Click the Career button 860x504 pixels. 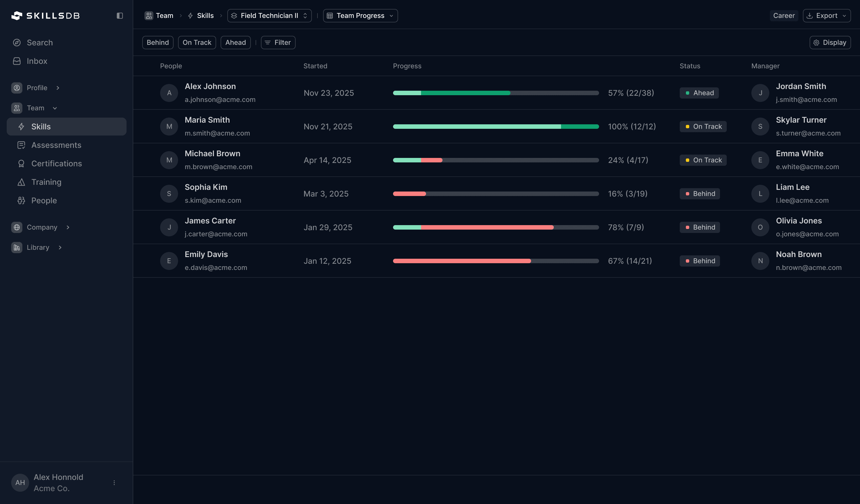coord(784,16)
